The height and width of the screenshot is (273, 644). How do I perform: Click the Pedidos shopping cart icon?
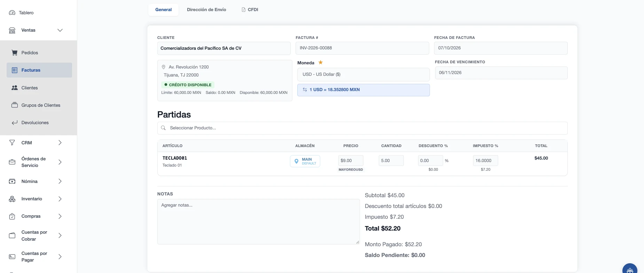tap(15, 53)
